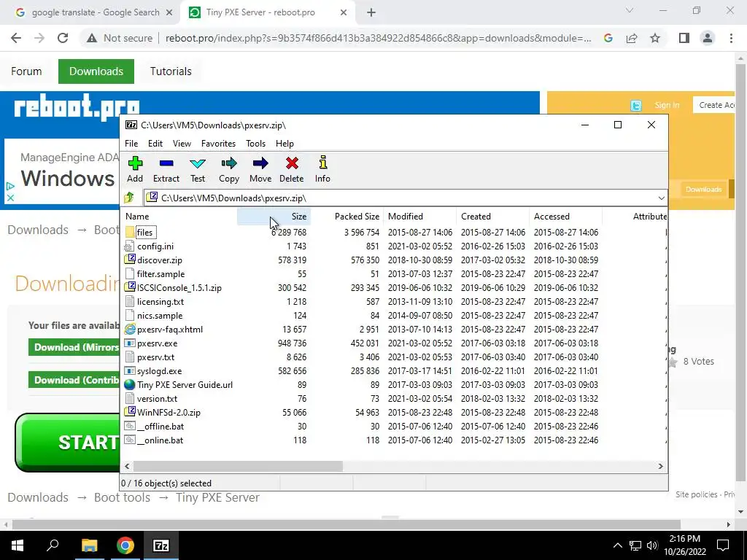
Task: Click the Add toolbar icon in 7-Zip
Action: 135,169
